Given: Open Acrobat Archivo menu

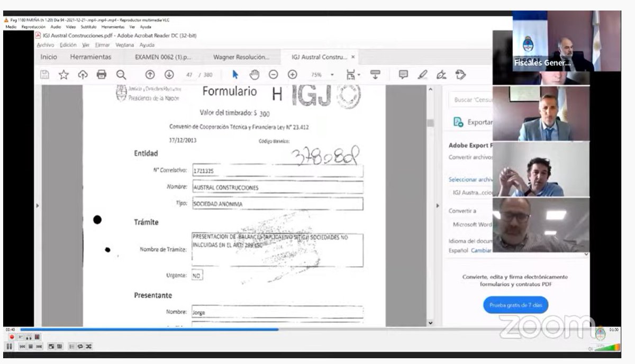Looking at the screenshot, I should coord(46,45).
